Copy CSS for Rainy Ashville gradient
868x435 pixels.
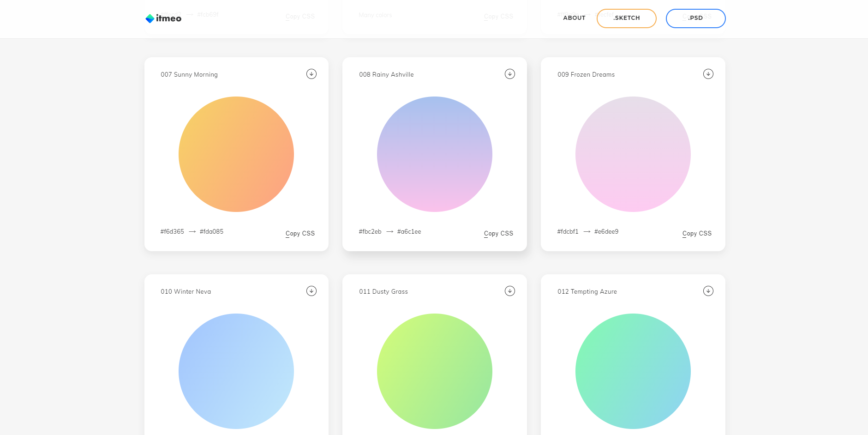tap(498, 234)
